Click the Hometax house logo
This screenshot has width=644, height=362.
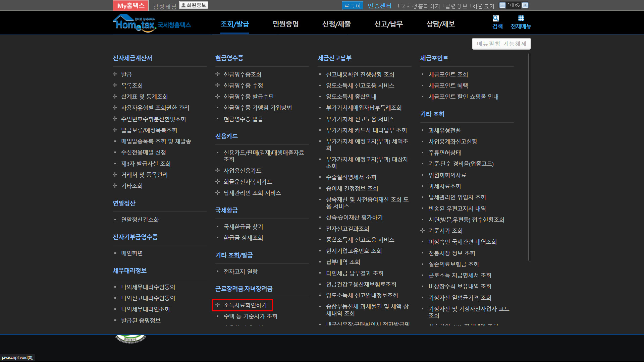(x=134, y=23)
